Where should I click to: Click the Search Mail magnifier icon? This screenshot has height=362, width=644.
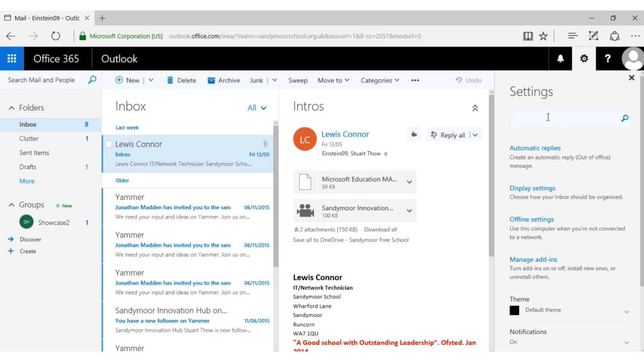(92, 79)
